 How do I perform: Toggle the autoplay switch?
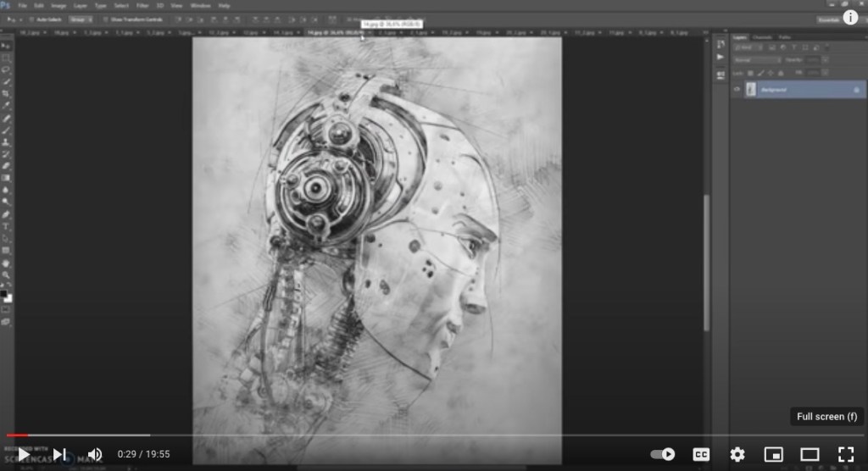pos(662,455)
